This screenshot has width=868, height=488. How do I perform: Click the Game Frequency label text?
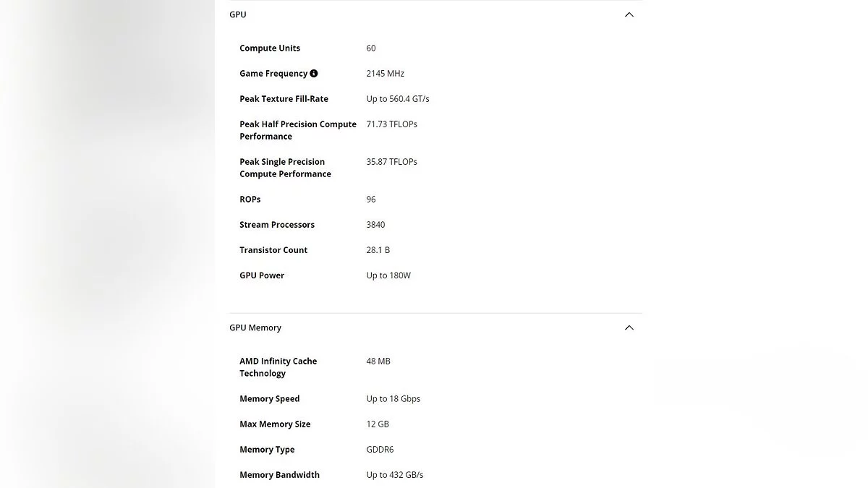coord(273,73)
